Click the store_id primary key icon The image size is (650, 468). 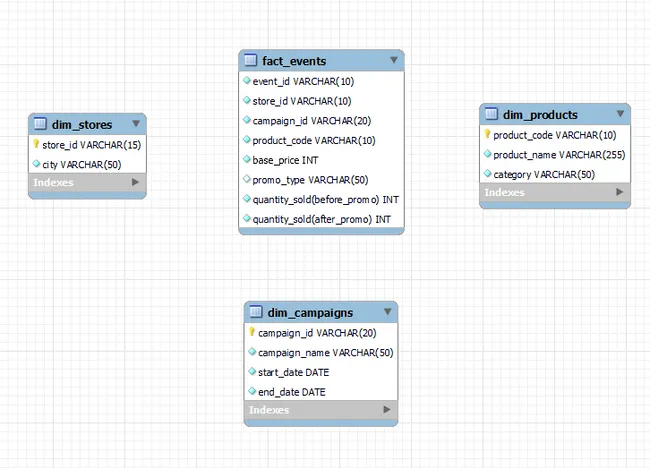pyautogui.click(x=36, y=144)
